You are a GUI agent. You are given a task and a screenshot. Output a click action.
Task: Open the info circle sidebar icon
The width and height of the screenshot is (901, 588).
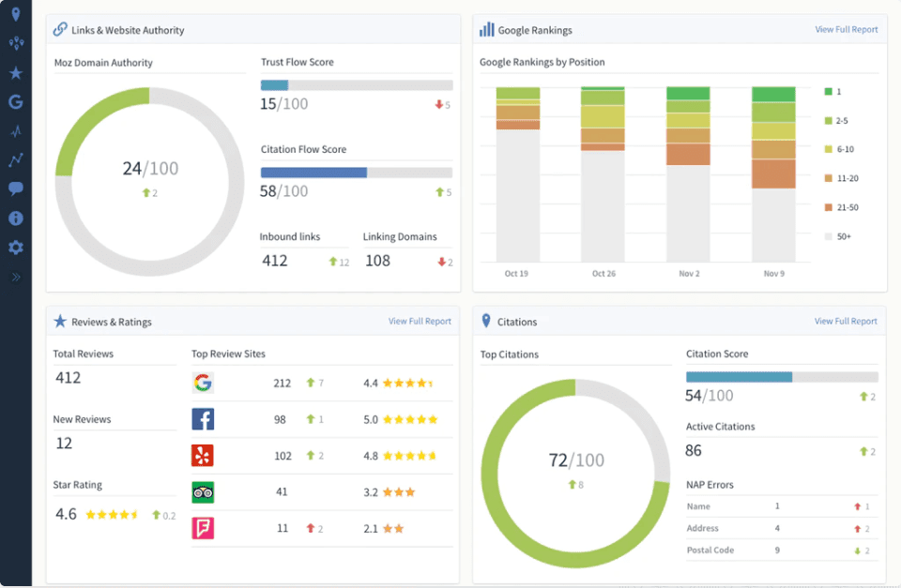16,219
